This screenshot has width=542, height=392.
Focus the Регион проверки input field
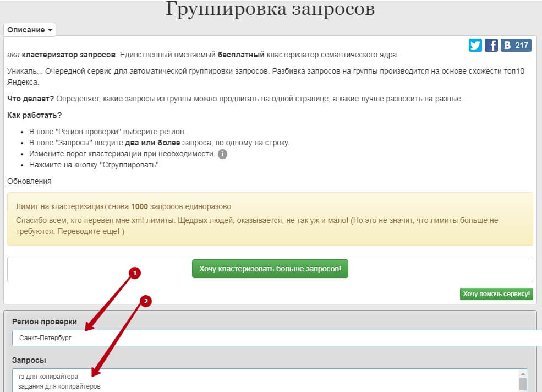point(277,338)
